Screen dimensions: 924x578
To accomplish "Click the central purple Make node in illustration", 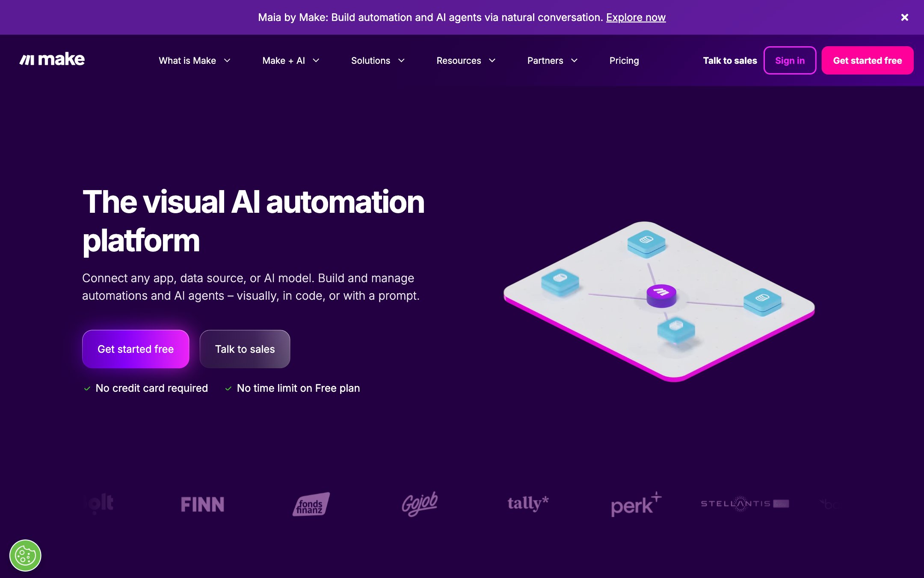I will [661, 295].
